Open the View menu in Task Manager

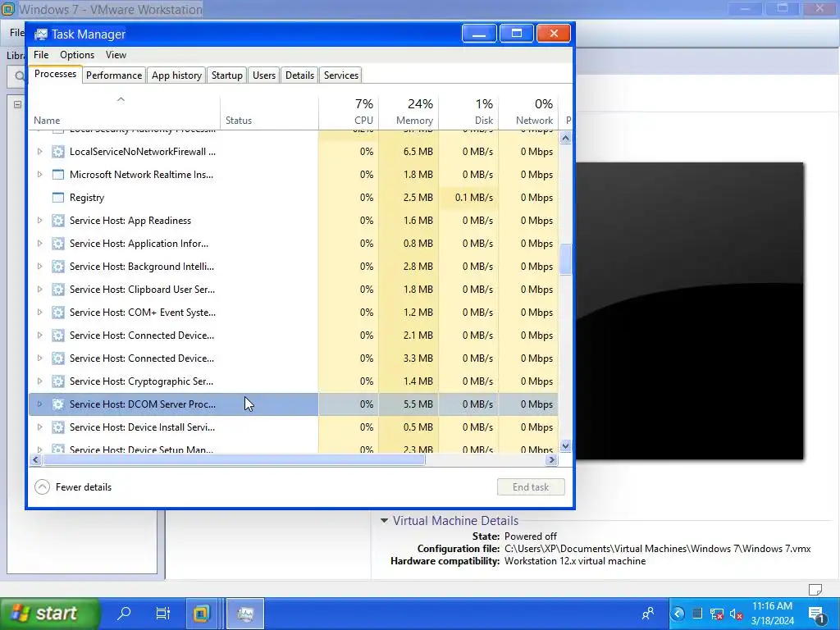click(x=116, y=55)
